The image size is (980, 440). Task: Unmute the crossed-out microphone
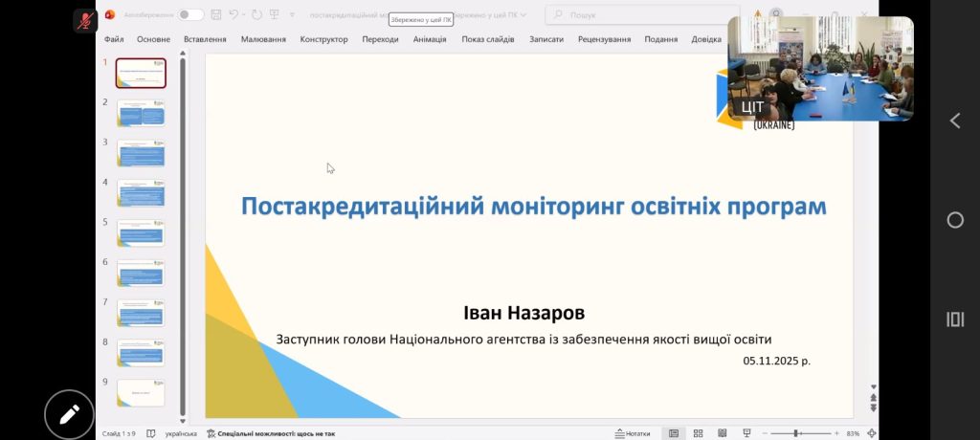coord(86,19)
